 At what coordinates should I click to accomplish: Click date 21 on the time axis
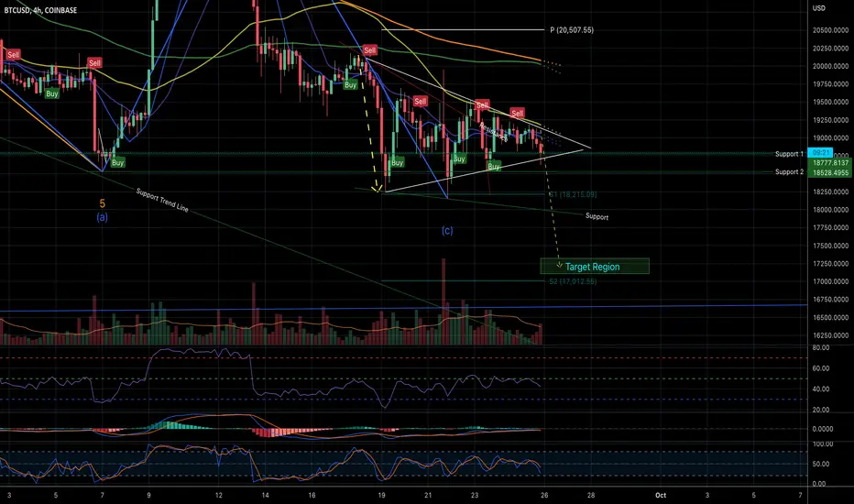428,495
